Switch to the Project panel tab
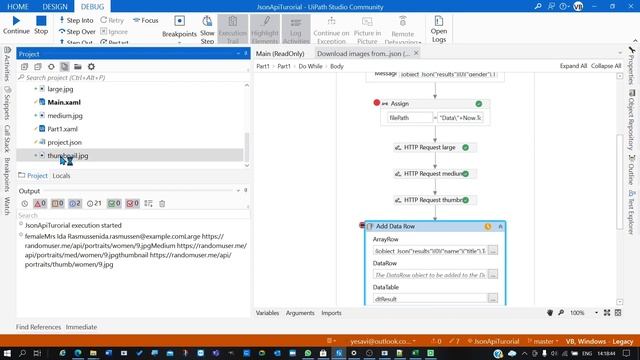Viewport: 640px width, 360px height. pyautogui.click(x=33, y=176)
